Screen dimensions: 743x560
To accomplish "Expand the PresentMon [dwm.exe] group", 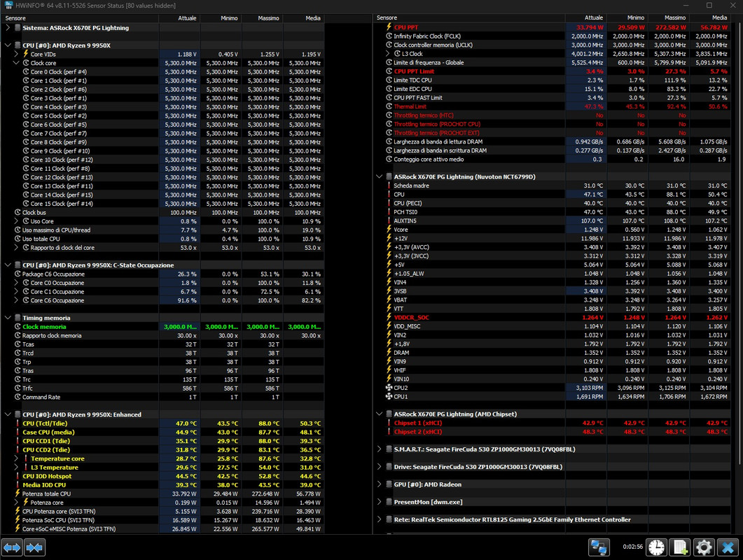I will pos(379,502).
